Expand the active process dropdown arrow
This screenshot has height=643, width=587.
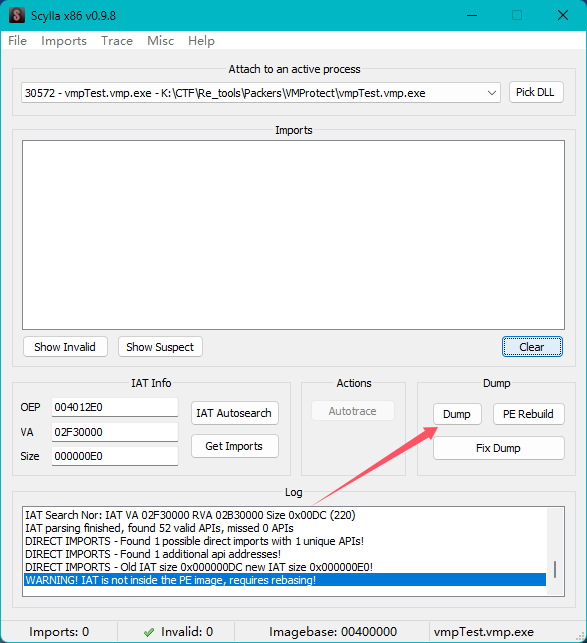491,93
